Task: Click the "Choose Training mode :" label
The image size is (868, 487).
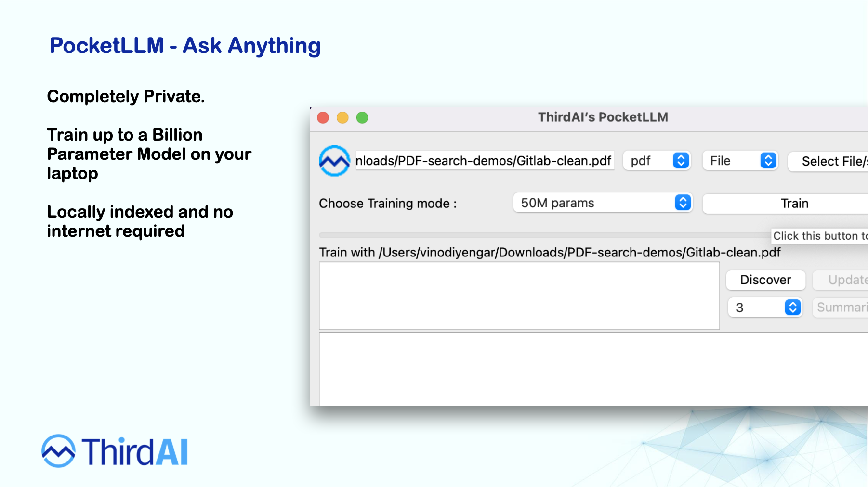Action: tap(388, 203)
